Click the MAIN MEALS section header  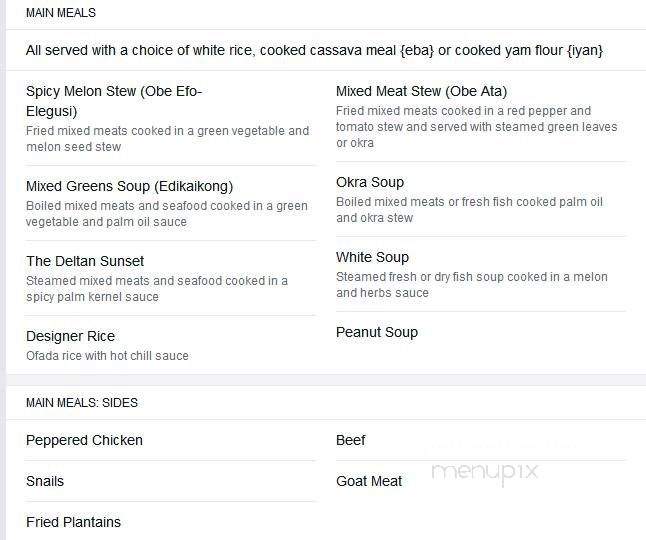coord(61,13)
